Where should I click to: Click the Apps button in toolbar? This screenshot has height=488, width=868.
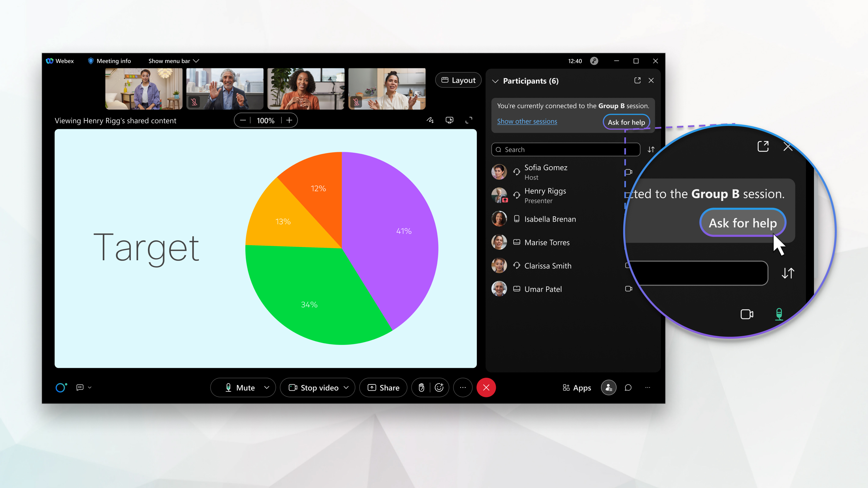(x=577, y=387)
